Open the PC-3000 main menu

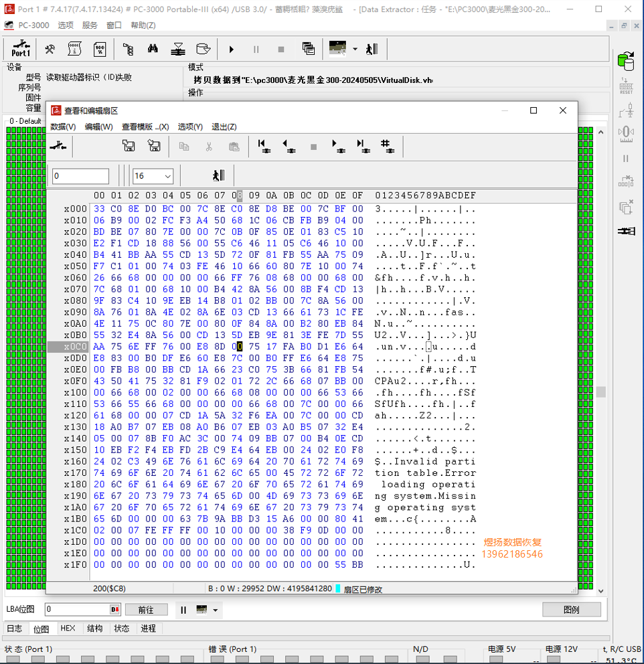[33, 25]
